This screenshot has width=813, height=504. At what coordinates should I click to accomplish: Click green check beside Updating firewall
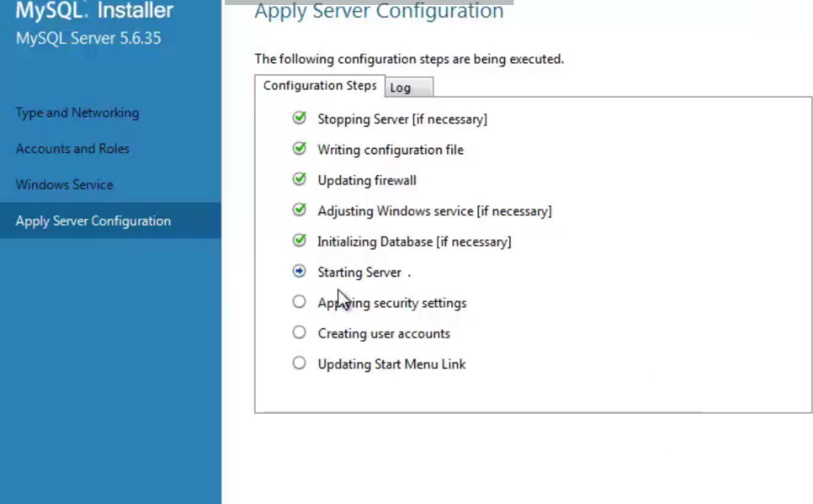pyautogui.click(x=299, y=179)
